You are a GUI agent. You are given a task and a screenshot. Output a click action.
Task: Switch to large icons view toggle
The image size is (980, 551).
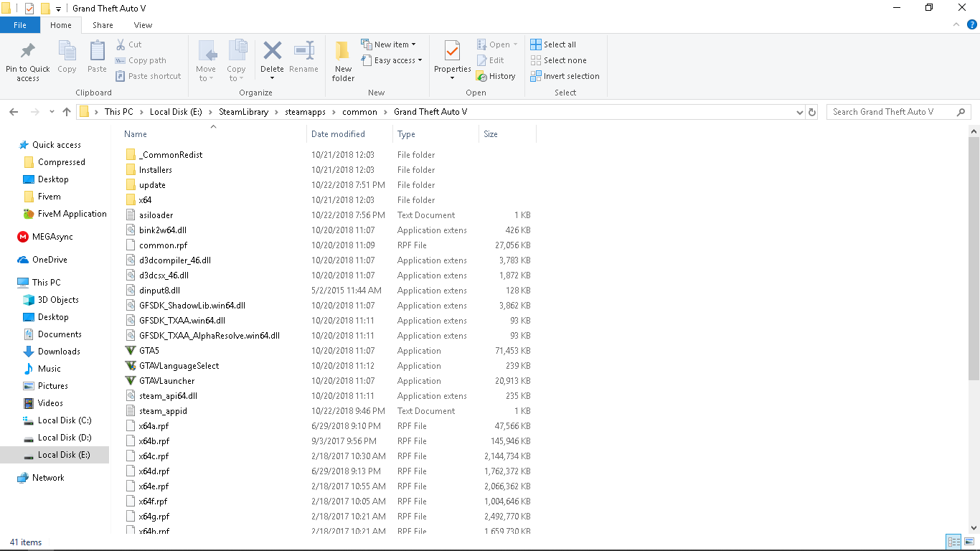click(x=969, y=542)
